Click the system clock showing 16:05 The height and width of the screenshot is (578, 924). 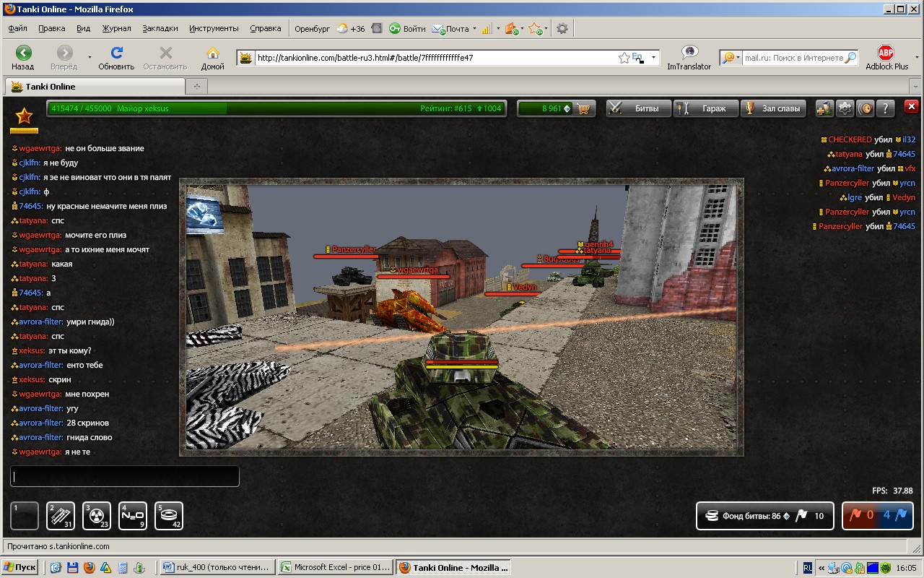[x=907, y=568]
